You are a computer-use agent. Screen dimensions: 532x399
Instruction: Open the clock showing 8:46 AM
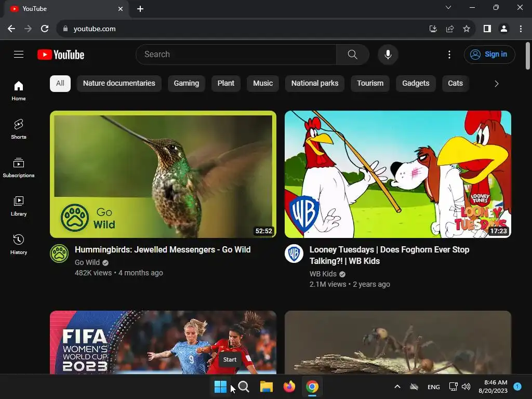pos(493,387)
